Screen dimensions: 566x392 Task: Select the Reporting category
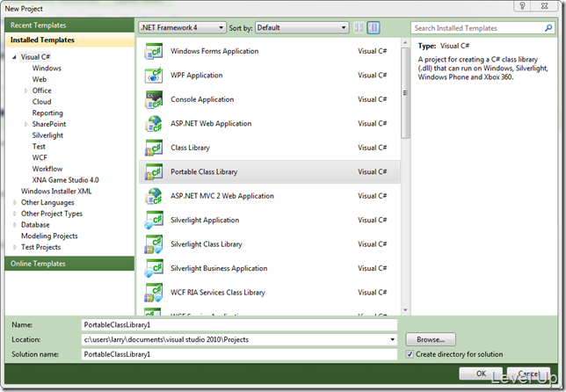47,113
